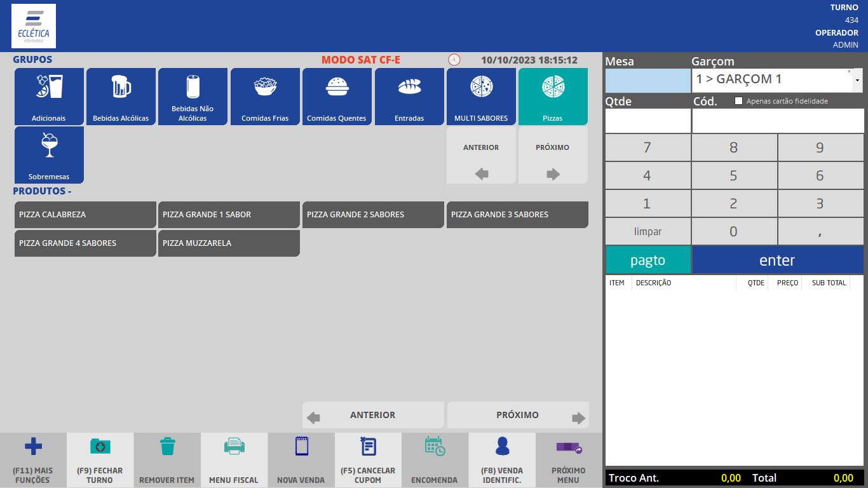
Task: Click the pagto button
Action: 648,260
